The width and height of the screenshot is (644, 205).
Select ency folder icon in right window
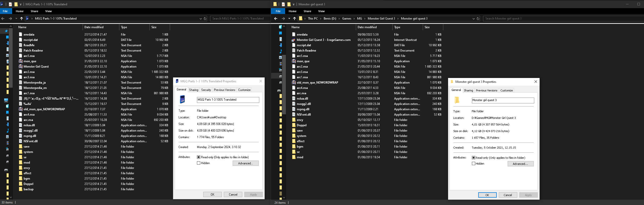(293, 120)
